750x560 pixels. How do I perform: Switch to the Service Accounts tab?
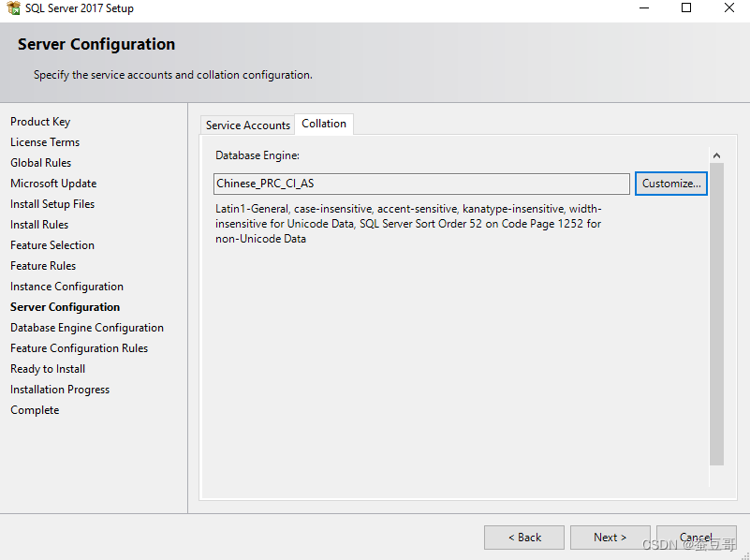[247, 125]
